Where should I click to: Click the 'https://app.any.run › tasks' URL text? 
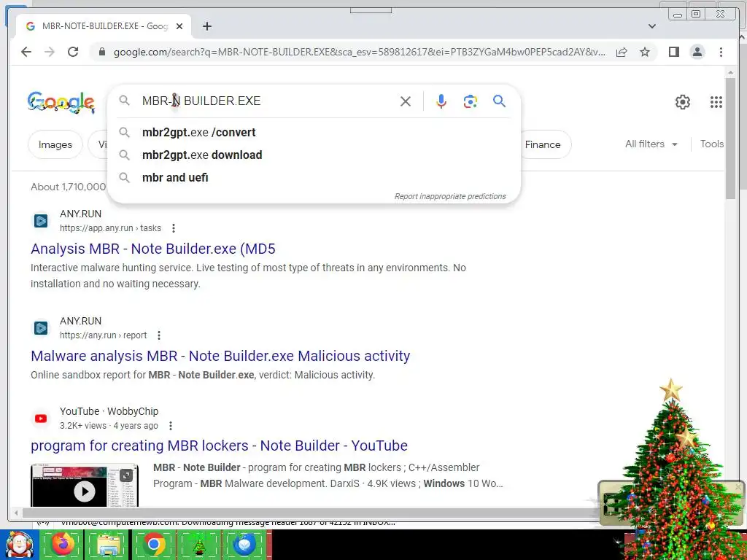tap(111, 228)
